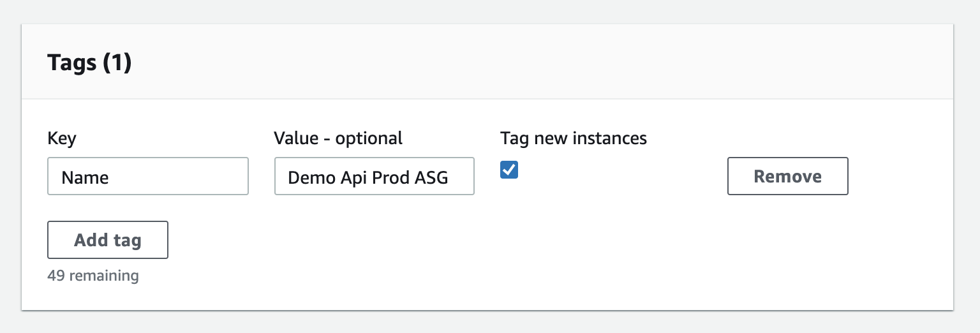Viewport: 980px width, 333px height.
Task: Click the word instances in the checkbox label
Action: pyautogui.click(x=613, y=138)
